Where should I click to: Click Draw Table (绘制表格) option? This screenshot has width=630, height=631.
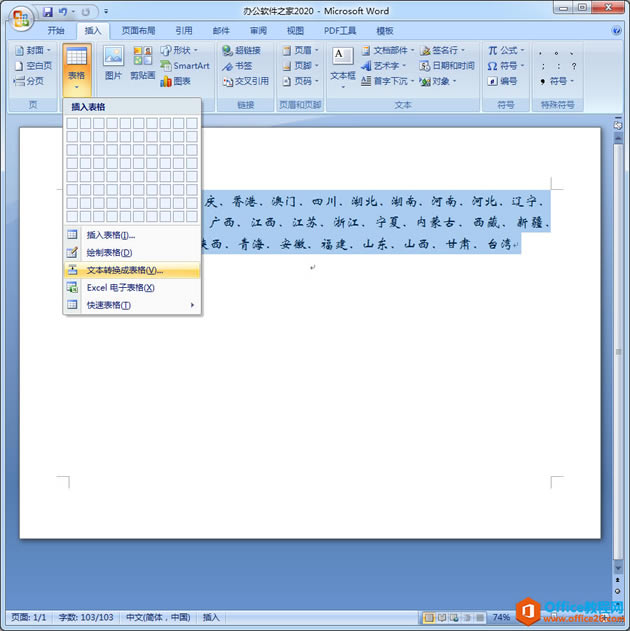click(x=132, y=252)
